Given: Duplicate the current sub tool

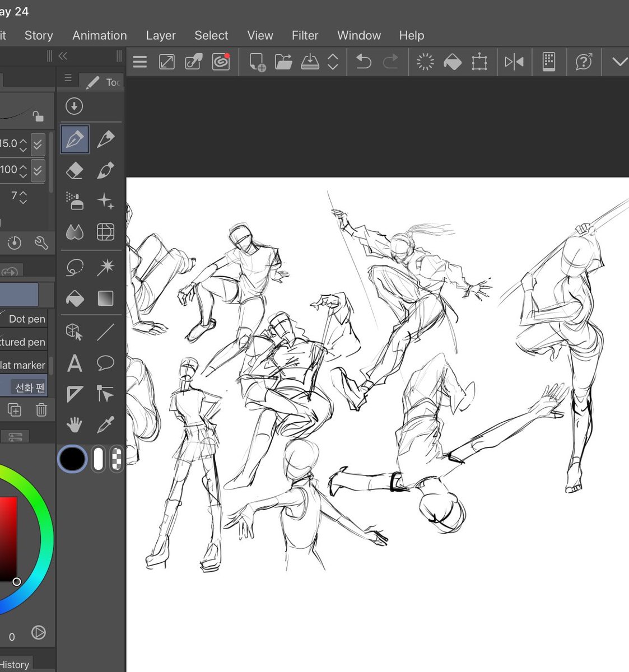Looking at the screenshot, I should (15, 409).
